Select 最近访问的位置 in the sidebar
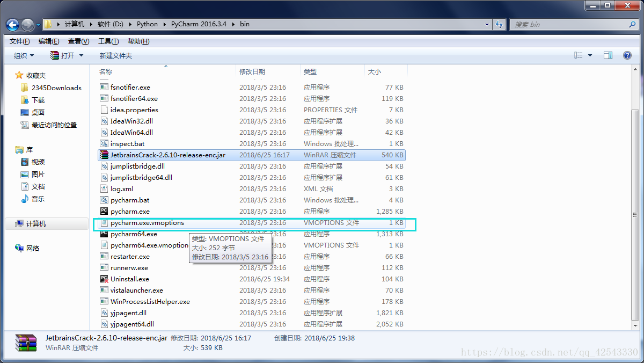 54,125
